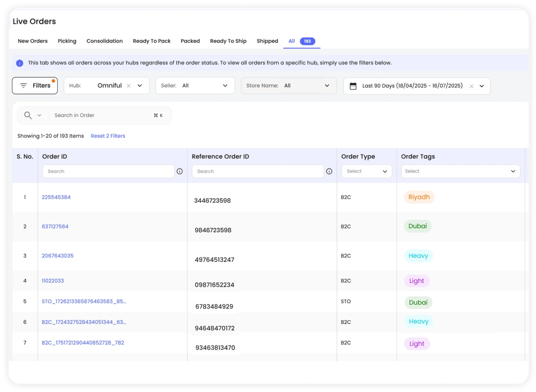
Task: Click the Riyadh order tag
Action: [419, 197]
